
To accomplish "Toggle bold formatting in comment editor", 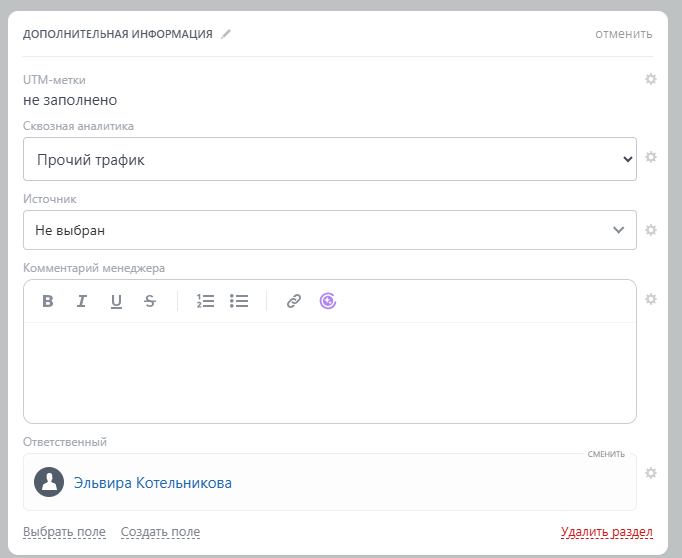I will point(48,301).
